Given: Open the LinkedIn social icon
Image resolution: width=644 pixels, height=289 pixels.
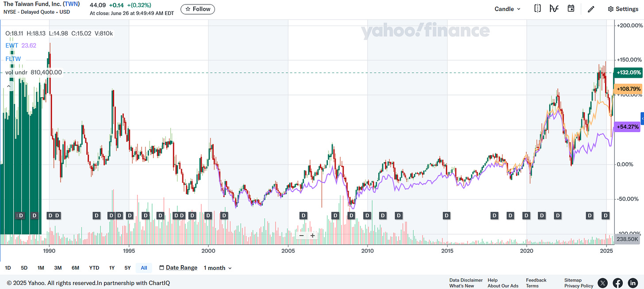Looking at the screenshot, I should 633,283.
